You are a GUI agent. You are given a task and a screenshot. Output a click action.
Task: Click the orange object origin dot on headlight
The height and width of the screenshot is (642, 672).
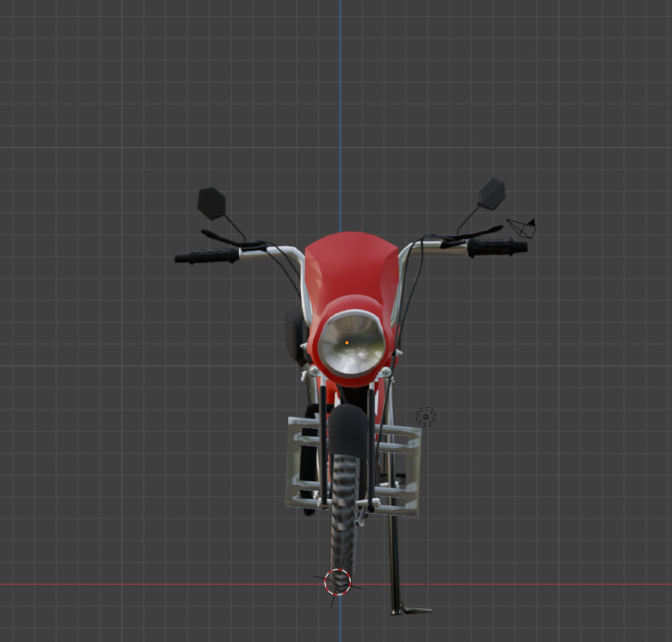point(345,342)
